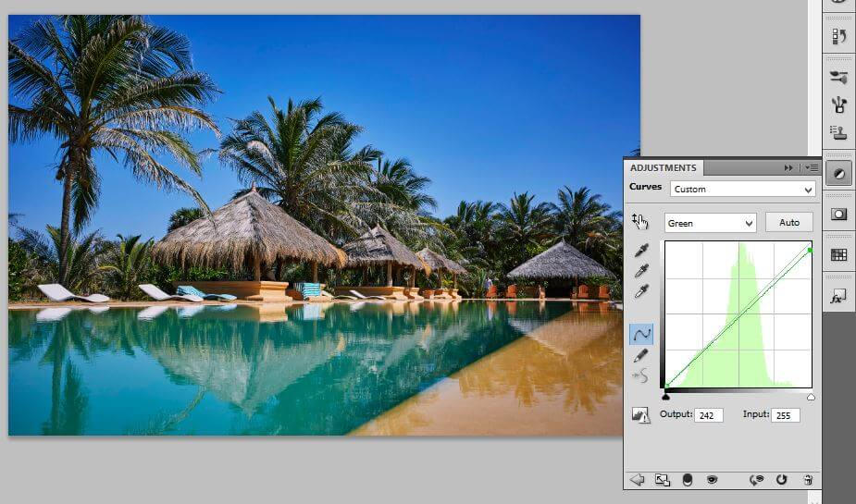Pick the black point eyedropper
Image resolution: width=856 pixels, height=504 pixels.
641,251
